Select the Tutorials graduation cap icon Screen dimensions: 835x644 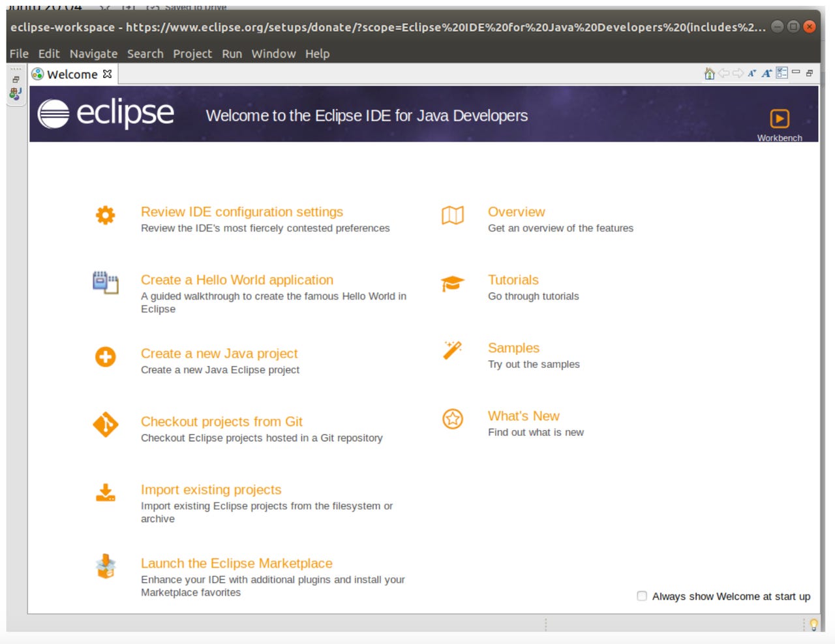pyautogui.click(x=453, y=283)
